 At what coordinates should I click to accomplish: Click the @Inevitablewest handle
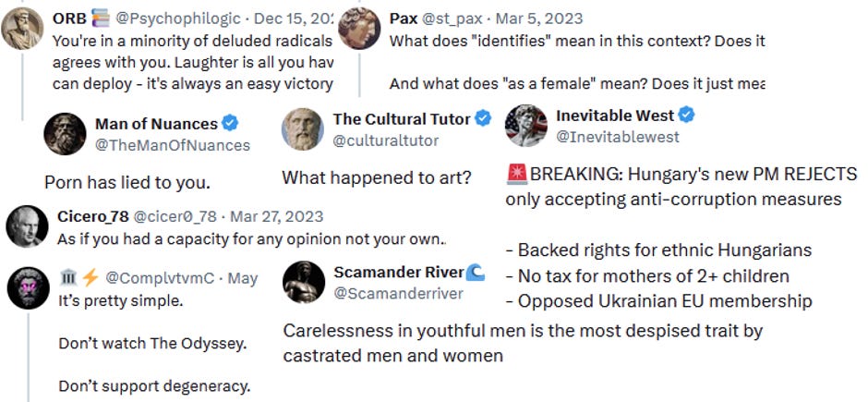(617, 137)
